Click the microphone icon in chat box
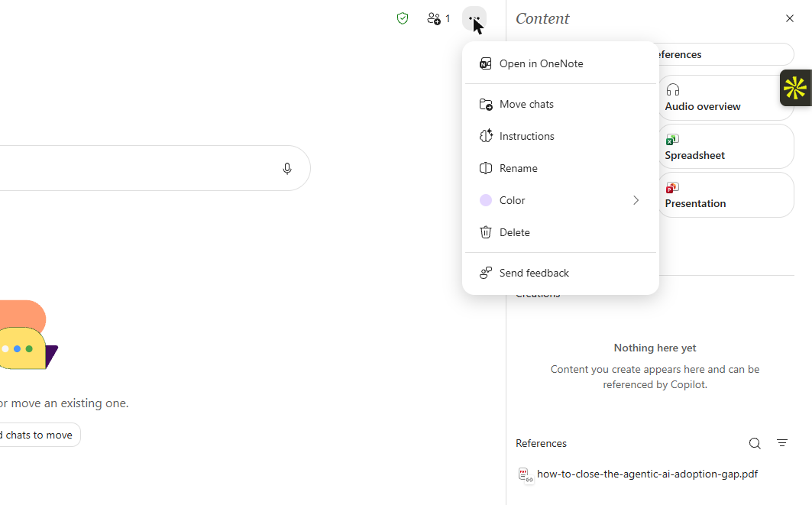 [287, 168]
